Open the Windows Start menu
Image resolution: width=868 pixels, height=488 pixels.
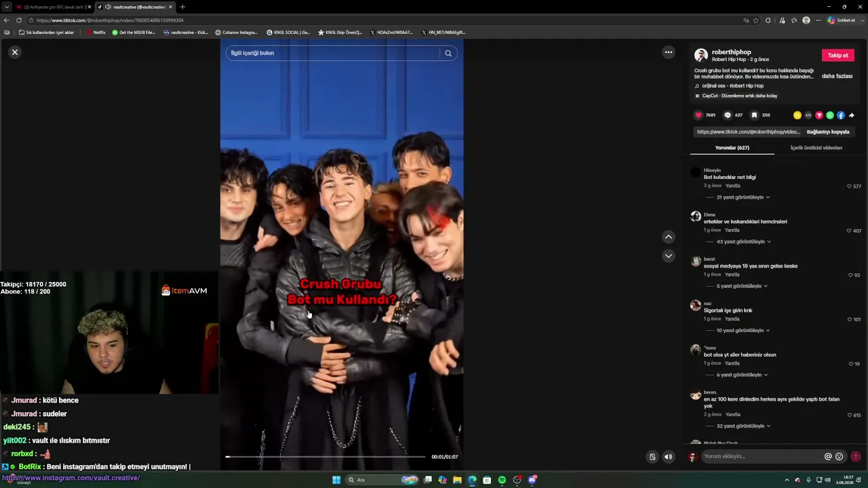(x=336, y=480)
